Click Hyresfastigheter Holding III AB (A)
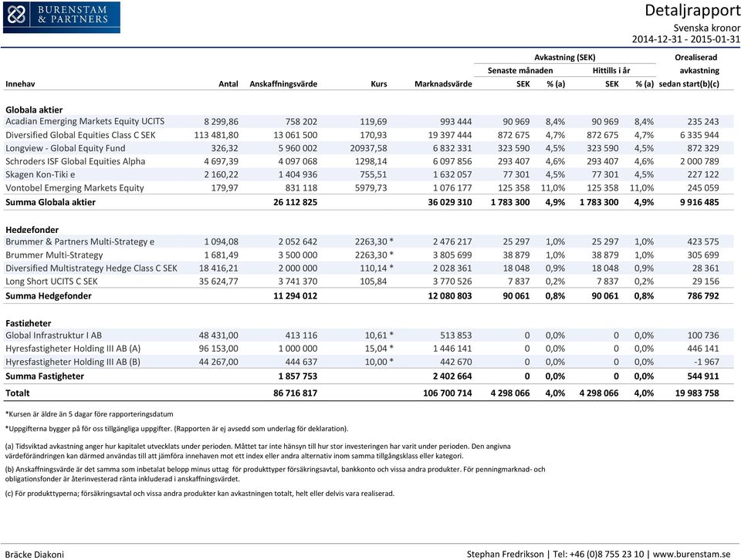Screen dimensions: 741x560 click(73, 349)
